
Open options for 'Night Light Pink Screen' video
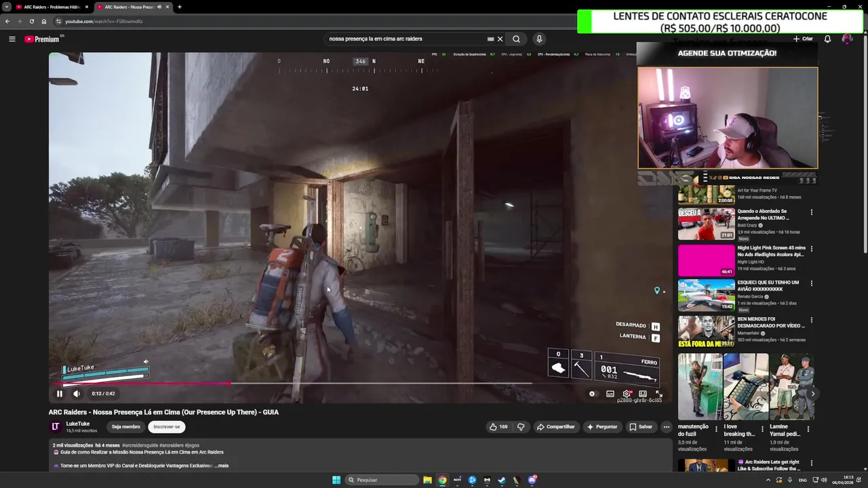[x=811, y=249]
